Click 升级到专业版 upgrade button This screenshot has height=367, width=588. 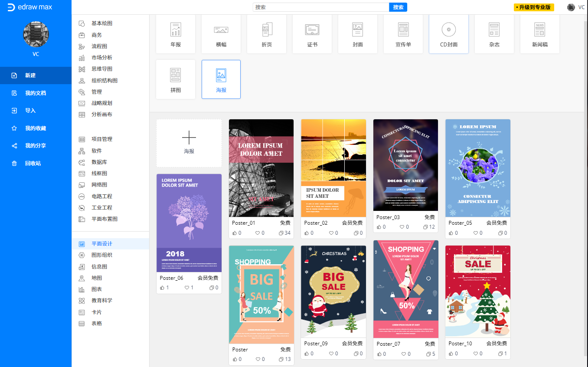coord(534,7)
